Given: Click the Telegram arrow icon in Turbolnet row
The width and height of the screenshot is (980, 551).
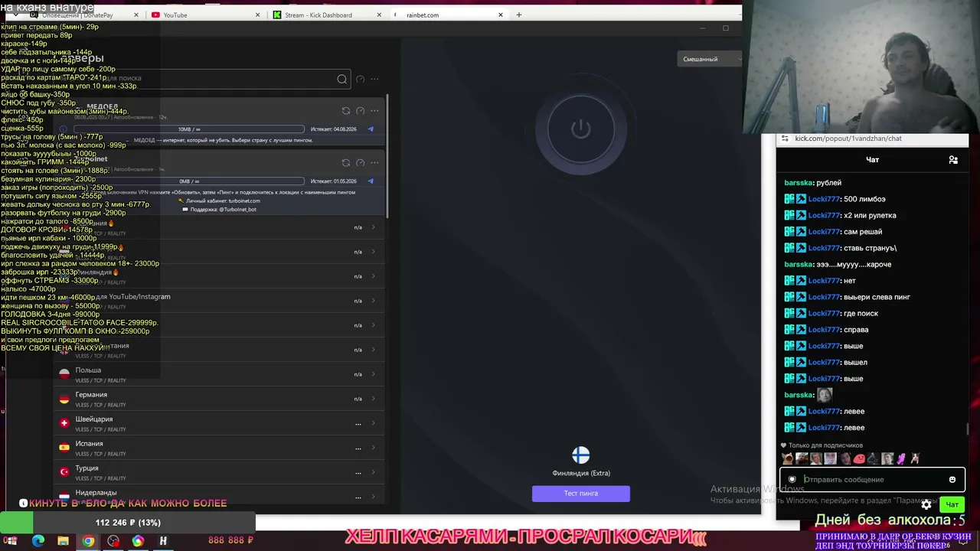Looking at the screenshot, I should 371,181.
